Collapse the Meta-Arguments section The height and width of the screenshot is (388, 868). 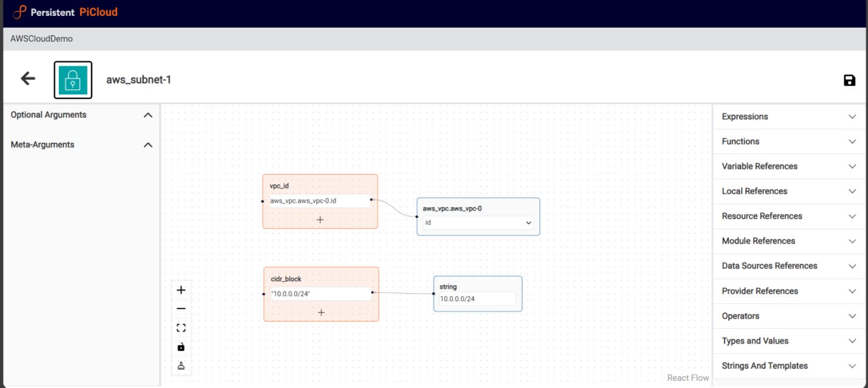pyautogui.click(x=147, y=145)
